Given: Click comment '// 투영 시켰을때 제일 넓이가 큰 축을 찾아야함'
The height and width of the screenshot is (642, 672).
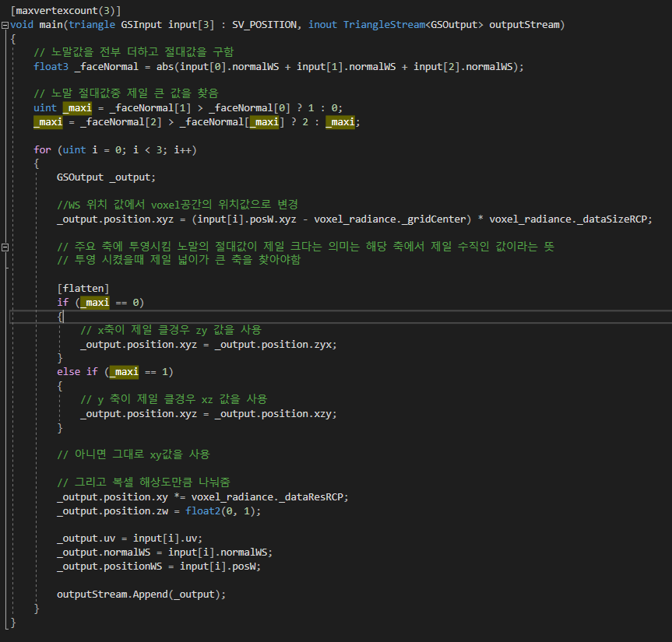Looking at the screenshot, I should click(x=179, y=260).
